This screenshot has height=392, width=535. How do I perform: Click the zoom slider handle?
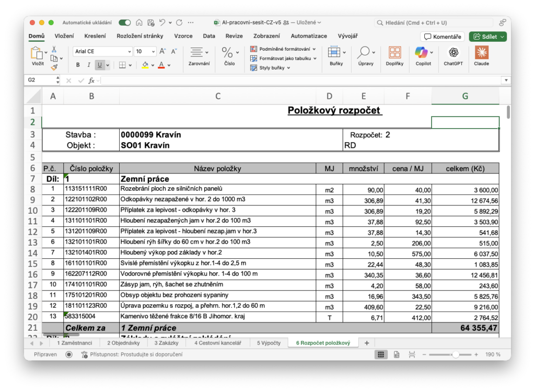(456, 355)
